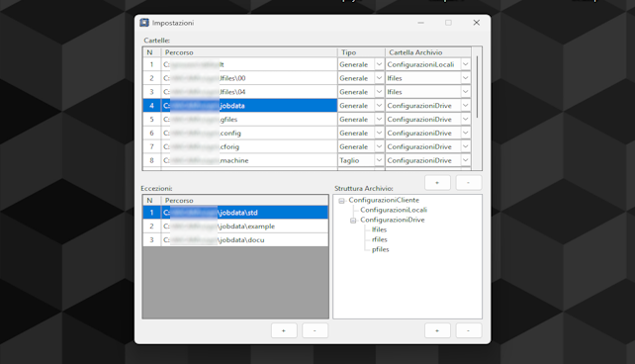Open Cartella Archivio dropdown for the gfiles row

pyautogui.click(x=465, y=120)
